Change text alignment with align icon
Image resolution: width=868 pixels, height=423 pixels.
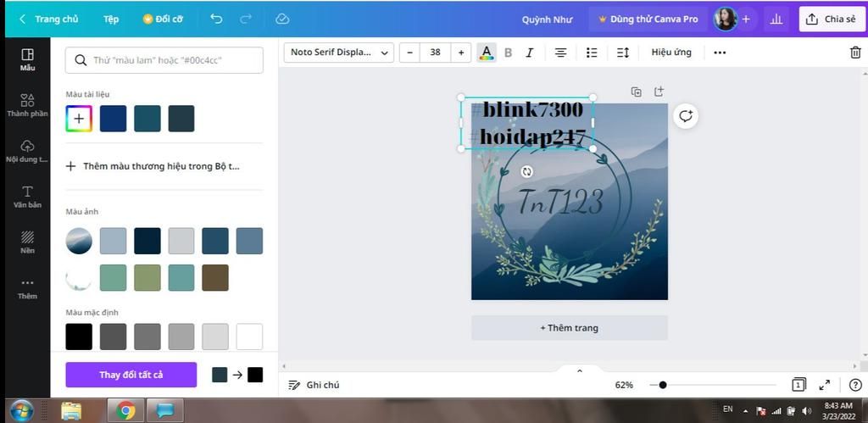(x=561, y=53)
